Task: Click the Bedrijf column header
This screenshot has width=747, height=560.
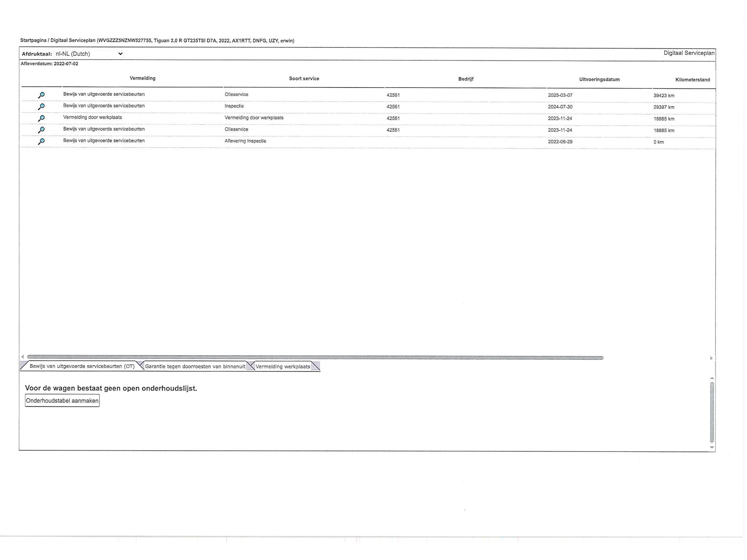Action: (466, 79)
